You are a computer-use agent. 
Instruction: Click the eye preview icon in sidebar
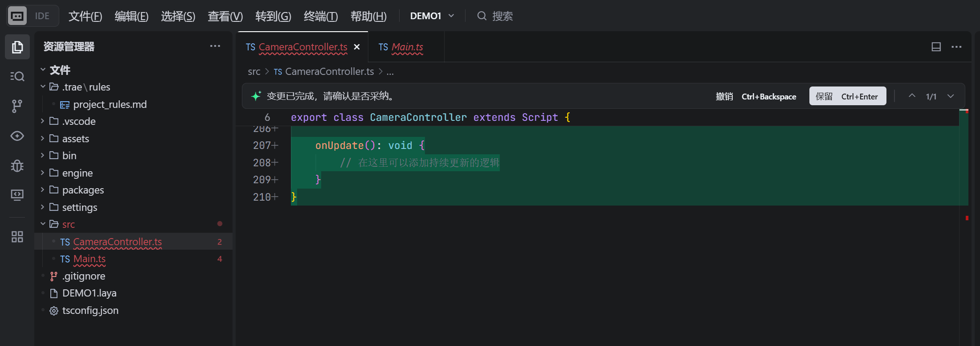pyautogui.click(x=17, y=136)
